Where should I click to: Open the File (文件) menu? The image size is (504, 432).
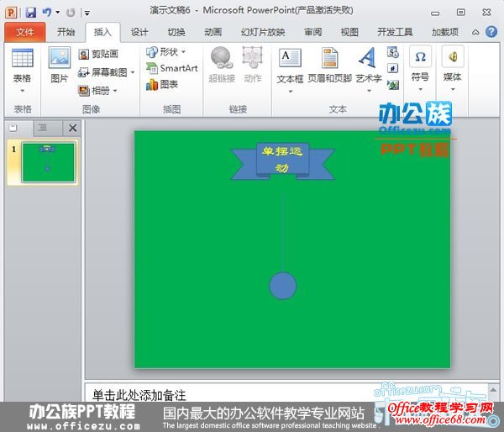click(25, 32)
